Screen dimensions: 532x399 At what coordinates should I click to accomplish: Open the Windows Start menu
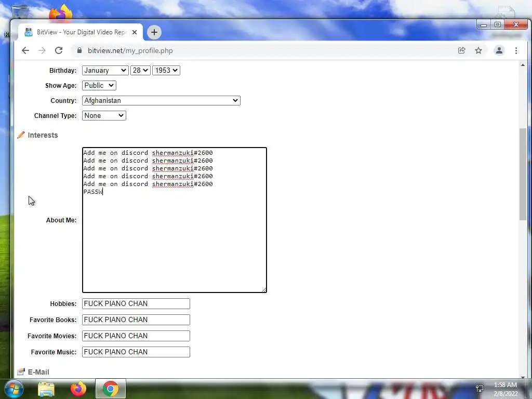point(14,389)
